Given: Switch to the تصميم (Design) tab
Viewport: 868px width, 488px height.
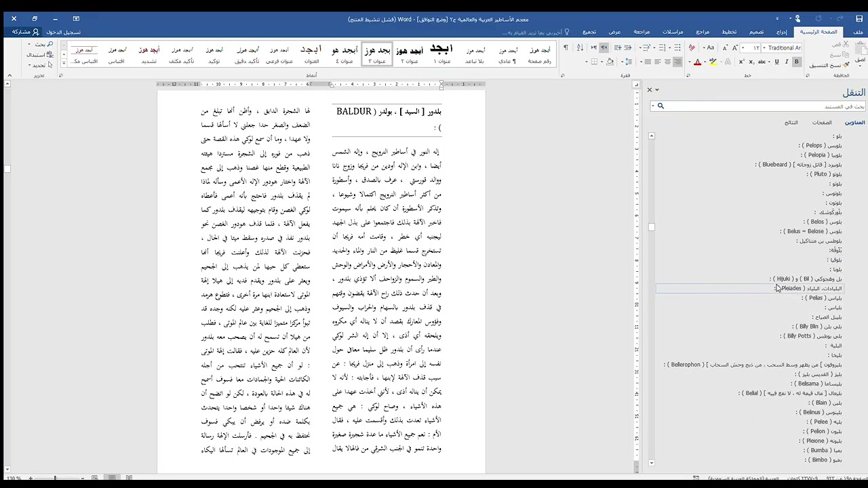Looking at the screenshot, I should [756, 32].
